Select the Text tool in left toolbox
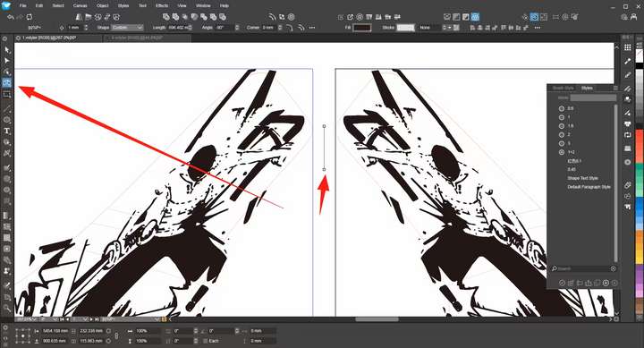Screen dimensions: 644x348 [x=7, y=132]
